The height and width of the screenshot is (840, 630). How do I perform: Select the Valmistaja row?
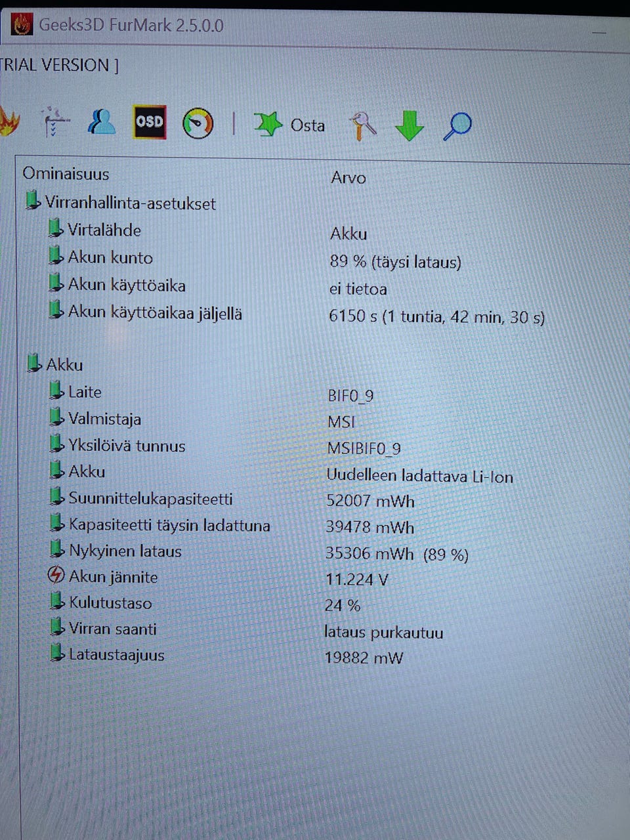104,419
